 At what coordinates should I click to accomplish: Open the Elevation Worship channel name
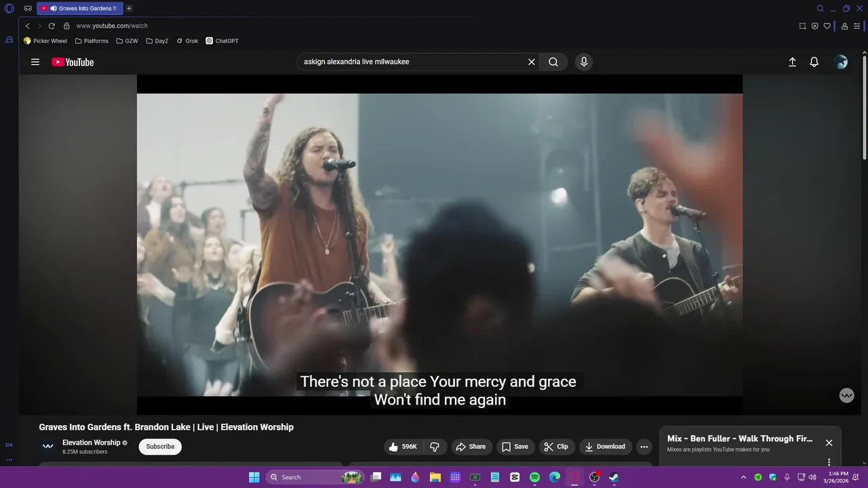point(91,443)
